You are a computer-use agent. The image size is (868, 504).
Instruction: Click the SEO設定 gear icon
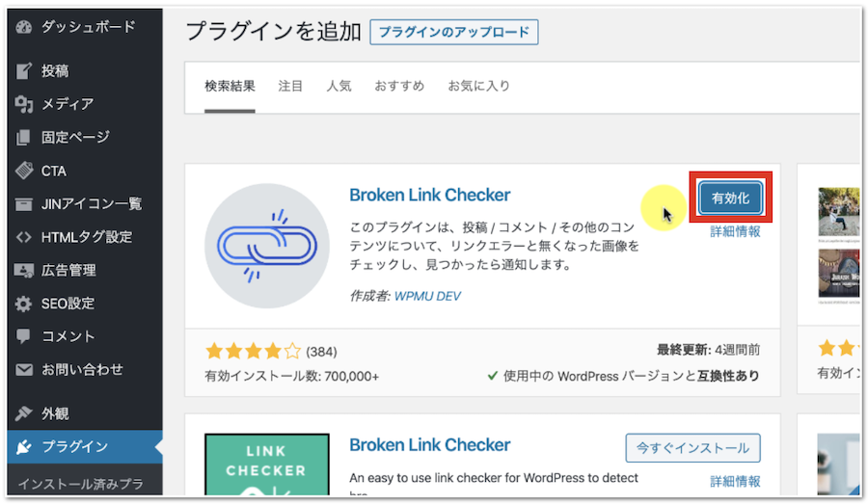pyautogui.click(x=24, y=304)
